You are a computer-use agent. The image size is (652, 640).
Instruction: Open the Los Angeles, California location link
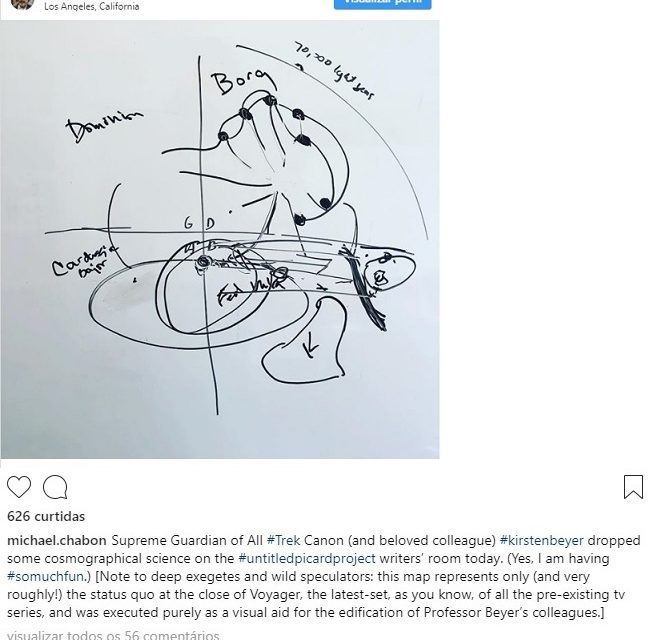pyautogui.click(x=91, y=7)
